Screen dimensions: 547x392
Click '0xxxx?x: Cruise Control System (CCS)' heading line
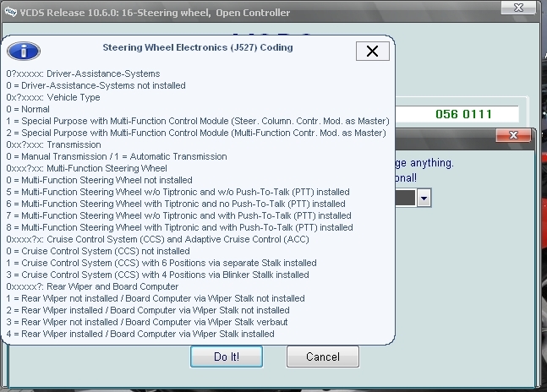[x=158, y=240]
